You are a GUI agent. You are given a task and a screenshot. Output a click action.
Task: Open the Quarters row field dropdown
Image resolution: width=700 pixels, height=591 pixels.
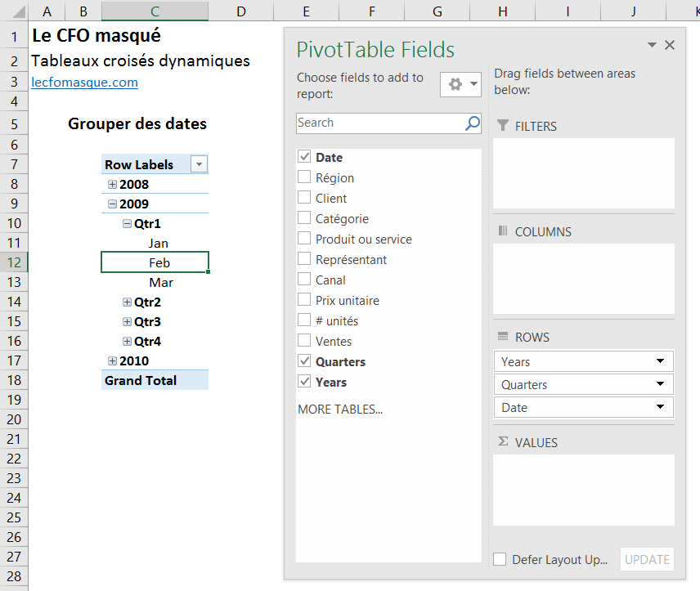660,384
